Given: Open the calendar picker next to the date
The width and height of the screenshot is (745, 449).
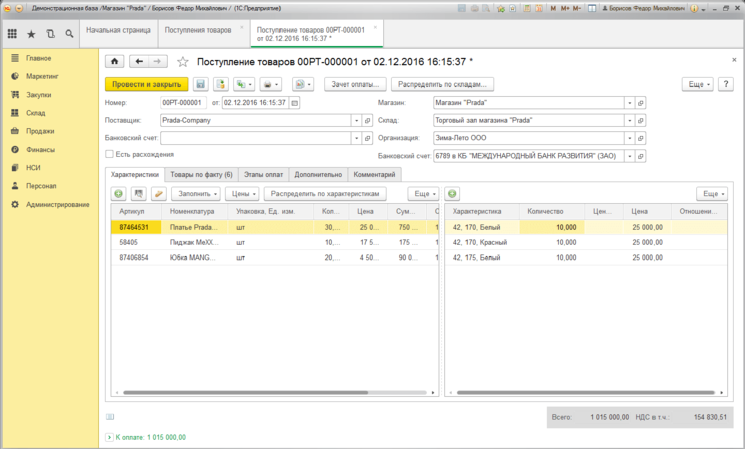Looking at the screenshot, I should (x=295, y=103).
